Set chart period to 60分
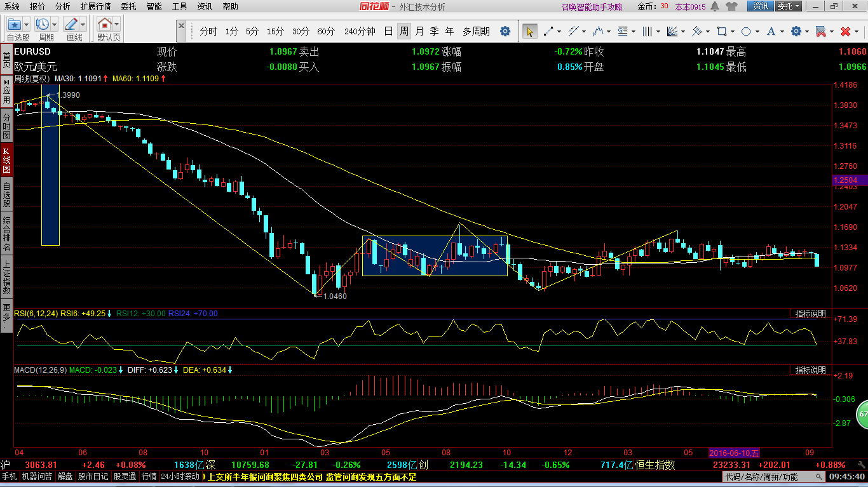Viewport: 868px width, 487px height. 326,31
